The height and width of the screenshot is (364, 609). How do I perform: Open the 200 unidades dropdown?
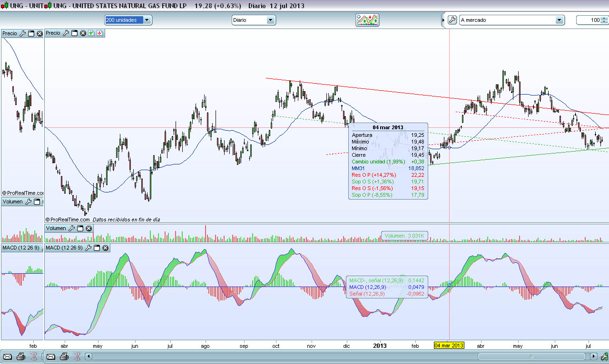128,20
